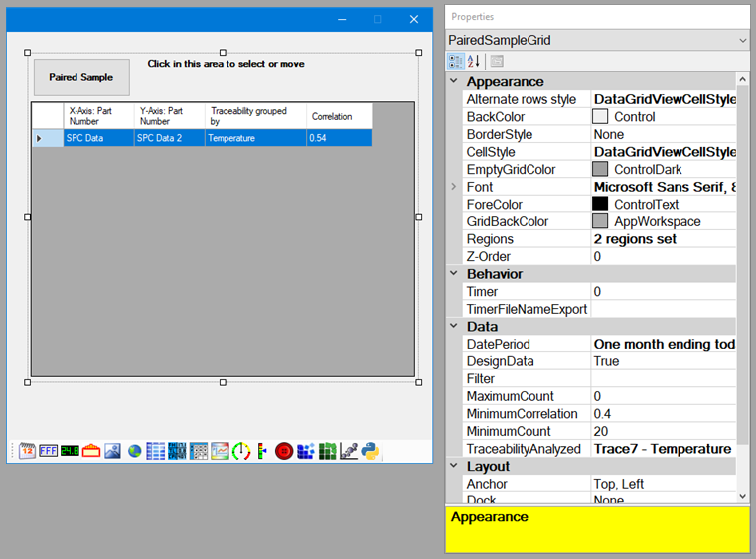This screenshot has height=559, width=756.
Task: Click the MinimumCorrelation value field
Action: 664,414
